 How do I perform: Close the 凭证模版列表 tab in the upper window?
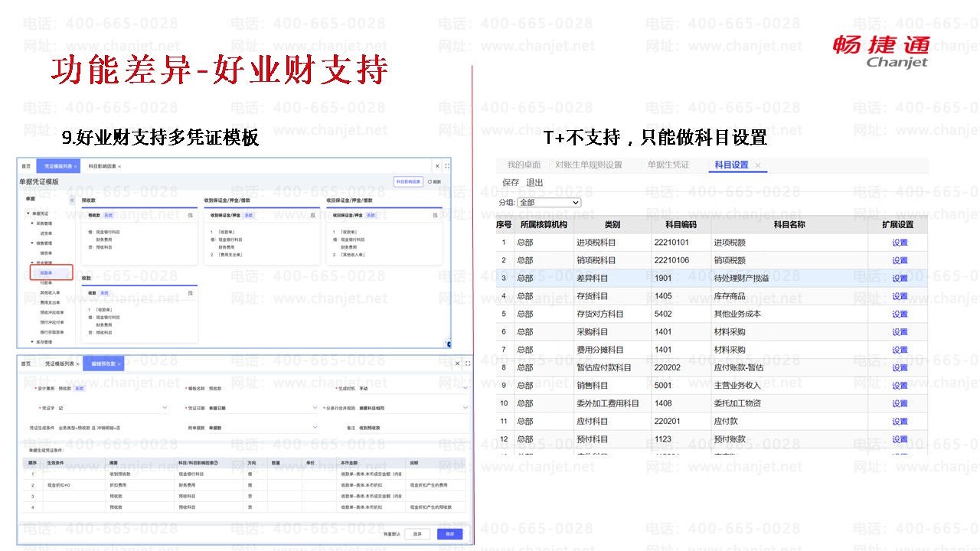point(77,166)
